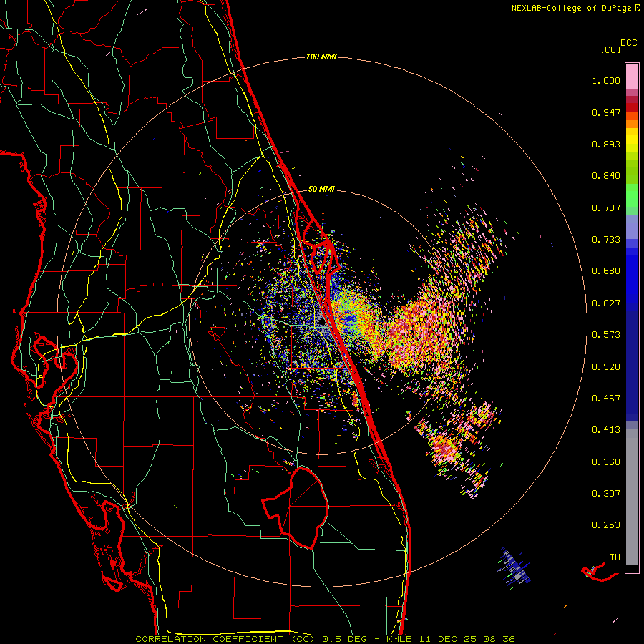Image resolution: width=644 pixels, height=644 pixels.
Task: Click the NEXLAB-College of DuPage credit text
Action: click(571, 8)
